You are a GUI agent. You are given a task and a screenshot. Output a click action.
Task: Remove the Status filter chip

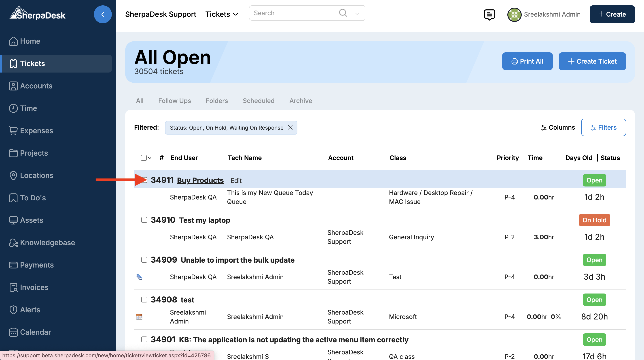click(290, 127)
